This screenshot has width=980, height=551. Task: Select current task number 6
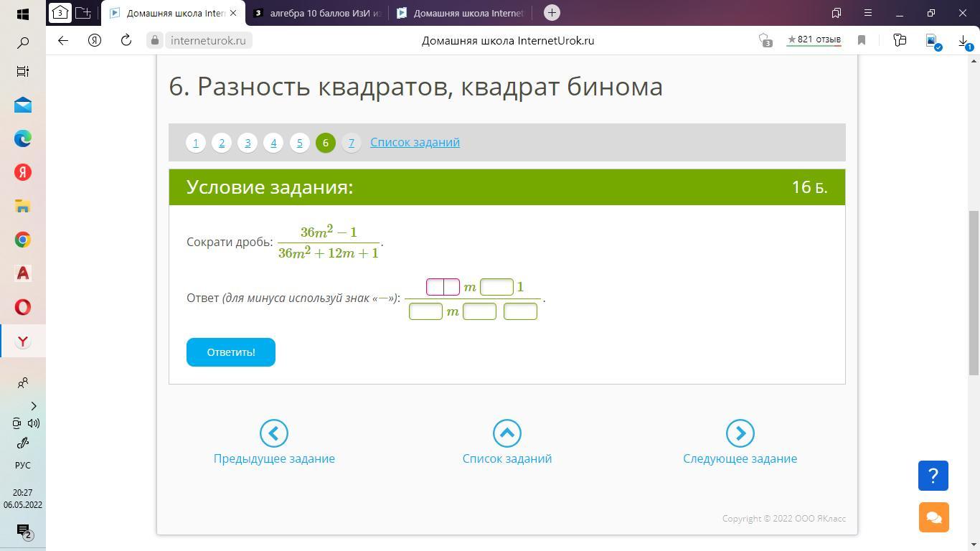click(x=326, y=142)
